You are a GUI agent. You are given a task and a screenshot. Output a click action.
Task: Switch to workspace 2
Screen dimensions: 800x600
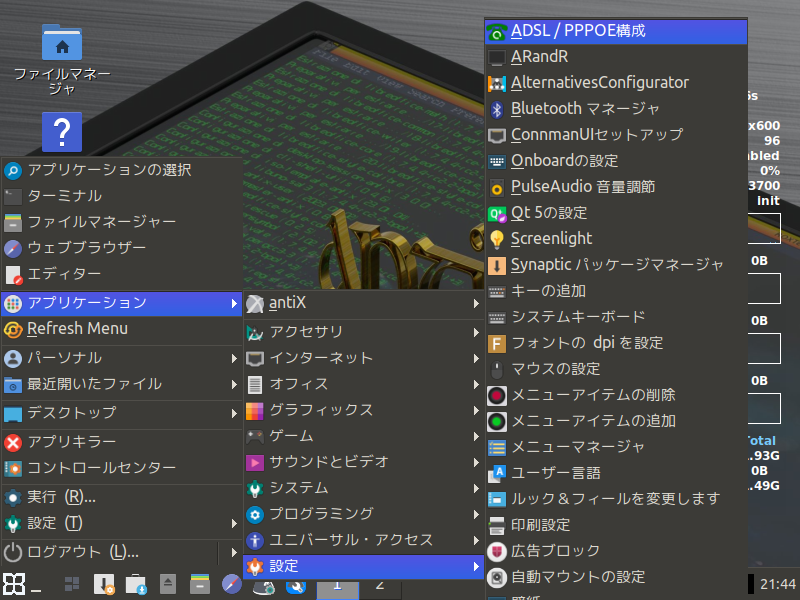[x=380, y=588]
